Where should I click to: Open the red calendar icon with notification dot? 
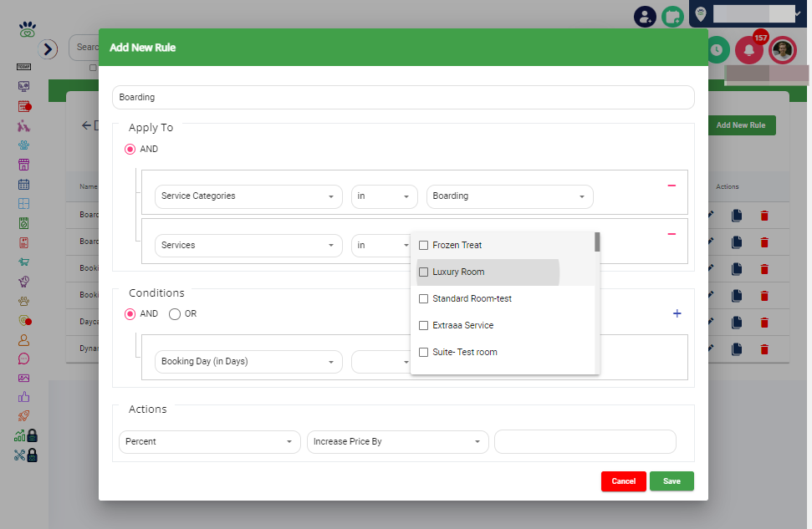click(24, 106)
